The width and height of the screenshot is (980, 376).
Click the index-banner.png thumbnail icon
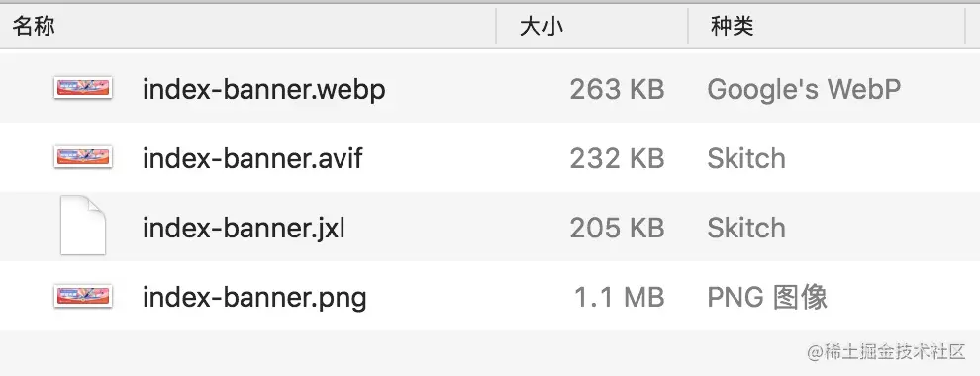[83, 296]
